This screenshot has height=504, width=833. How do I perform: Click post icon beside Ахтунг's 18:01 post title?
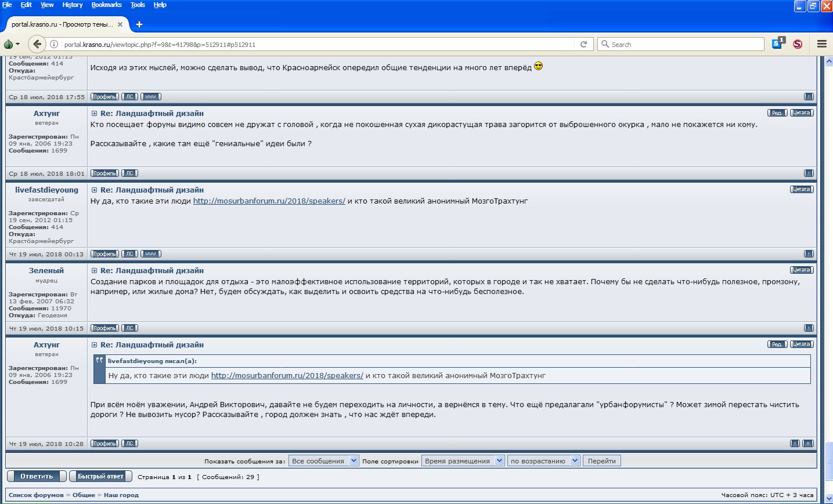pos(94,114)
